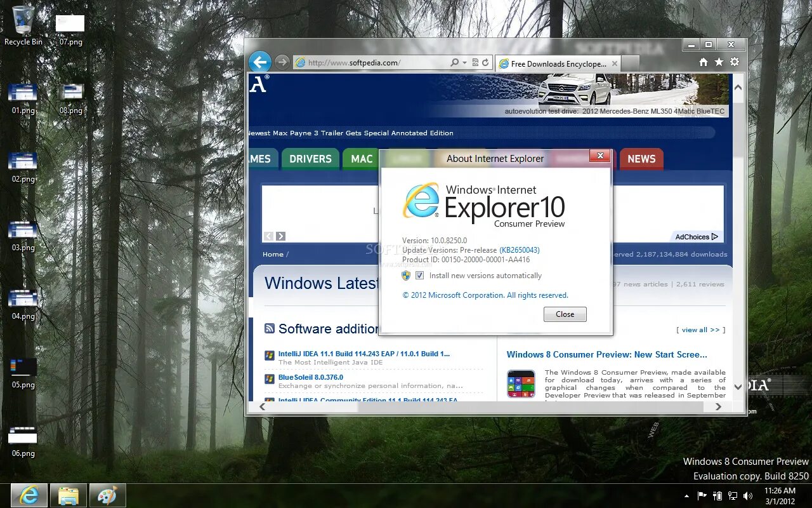This screenshot has width=812, height=508.
Task: Click the IE Forward navigation arrow
Action: [282, 62]
